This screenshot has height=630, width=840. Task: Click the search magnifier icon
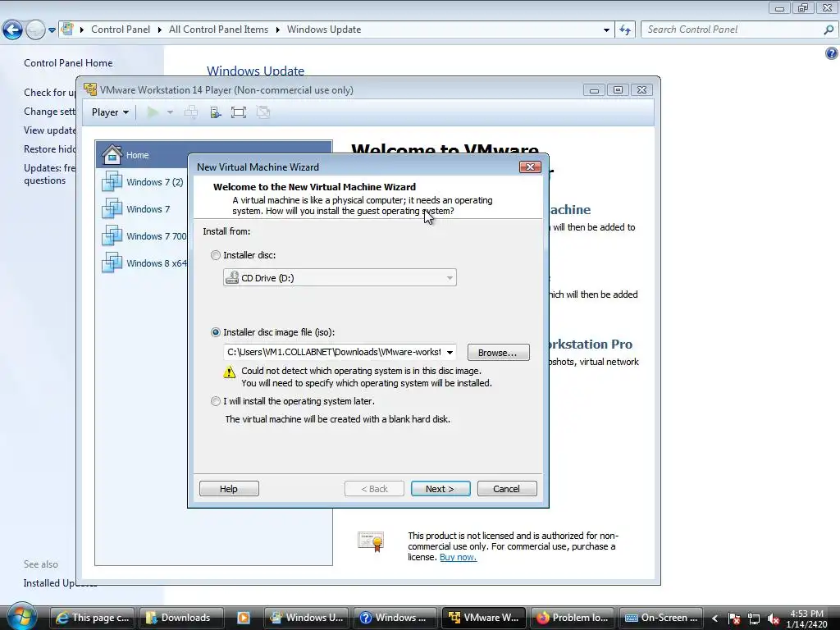tap(829, 30)
